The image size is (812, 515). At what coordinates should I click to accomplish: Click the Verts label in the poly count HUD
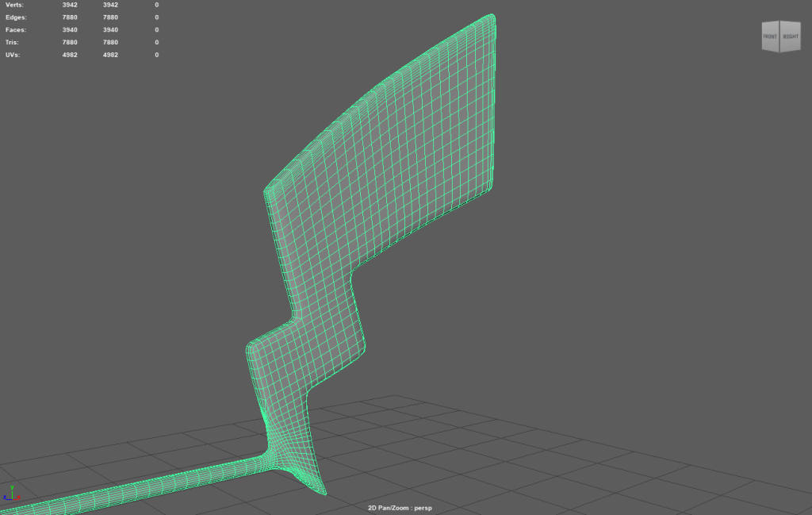click(14, 5)
